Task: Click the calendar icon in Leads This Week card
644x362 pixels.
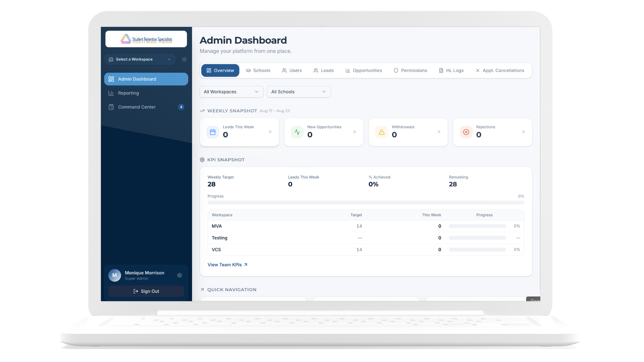Action: pos(213,132)
